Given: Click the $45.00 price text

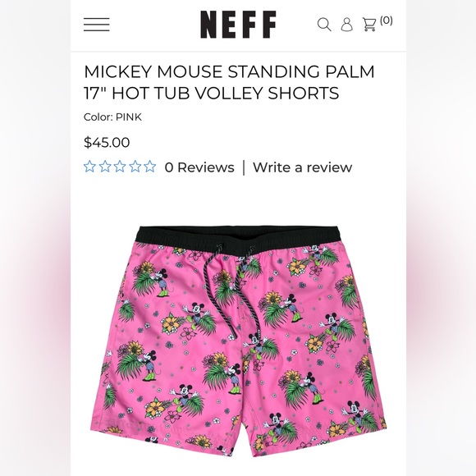Looking at the screenshot, I should click(x=107, y=142).
